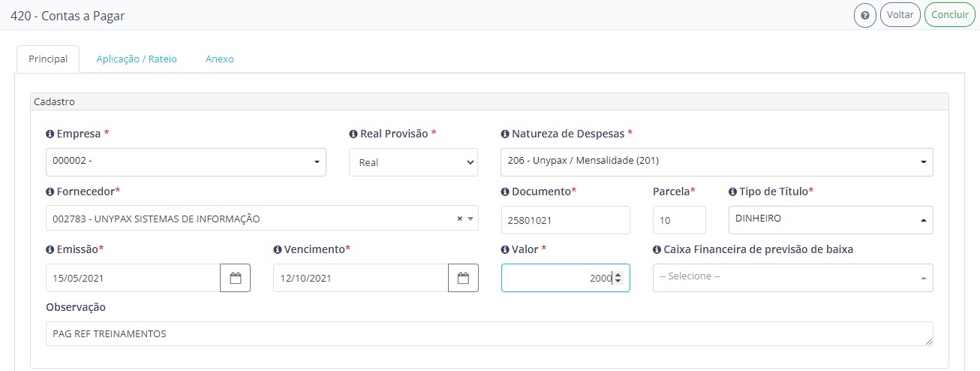Image resolution: width=980 pixels, height=371 pixels.
Task: Click the Voltar button
Action: tap(900, 15)
